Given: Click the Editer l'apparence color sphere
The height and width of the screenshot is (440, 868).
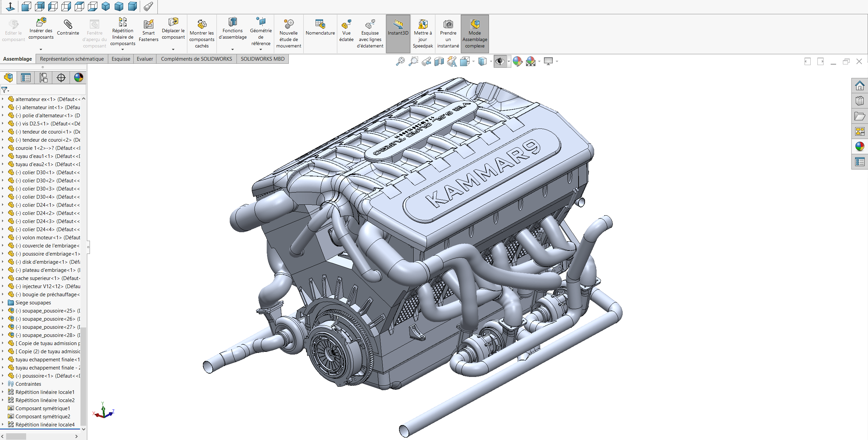Looking at the screenshot, I should 517,61.
